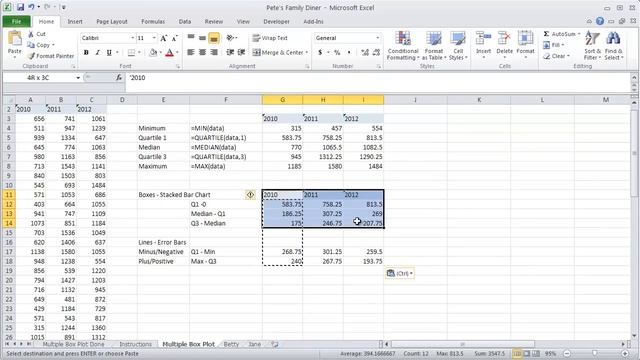Click the zoom slider on status bar
This screenshot has width=640, height=360.
click(596, 353)
